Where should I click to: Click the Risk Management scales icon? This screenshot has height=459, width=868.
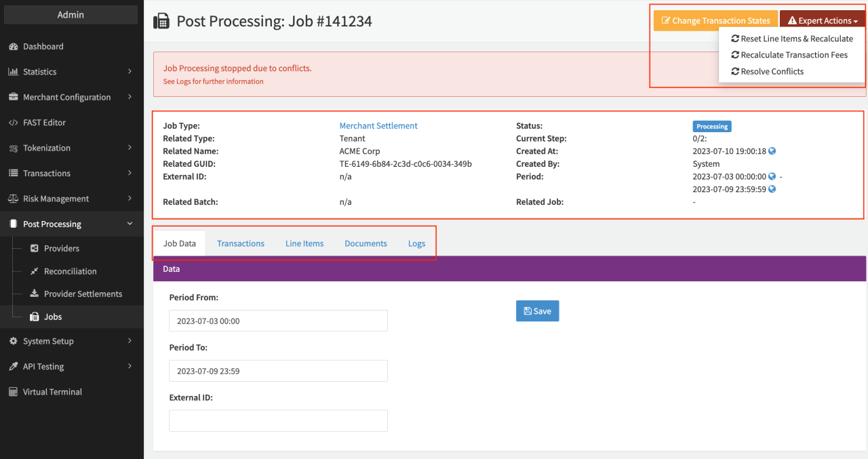click(x=13, y=199)
